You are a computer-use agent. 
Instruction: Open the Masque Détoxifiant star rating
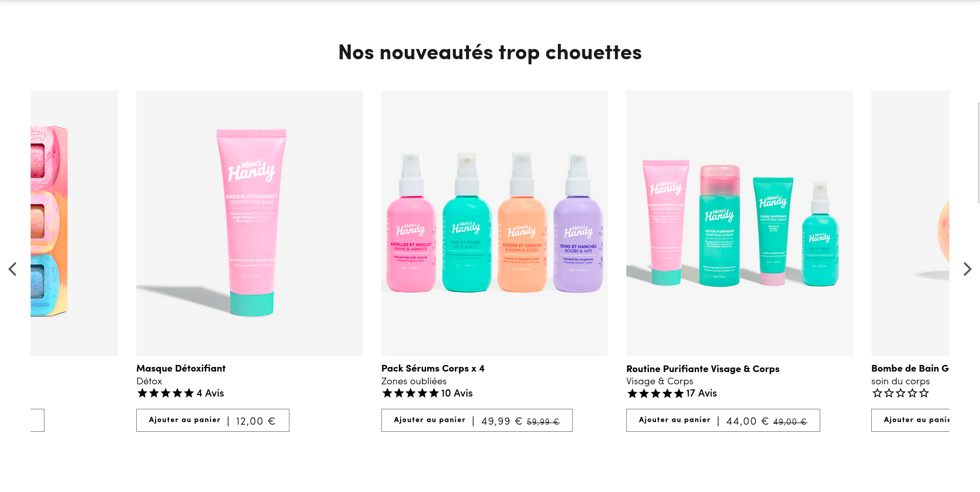point(165,393)
